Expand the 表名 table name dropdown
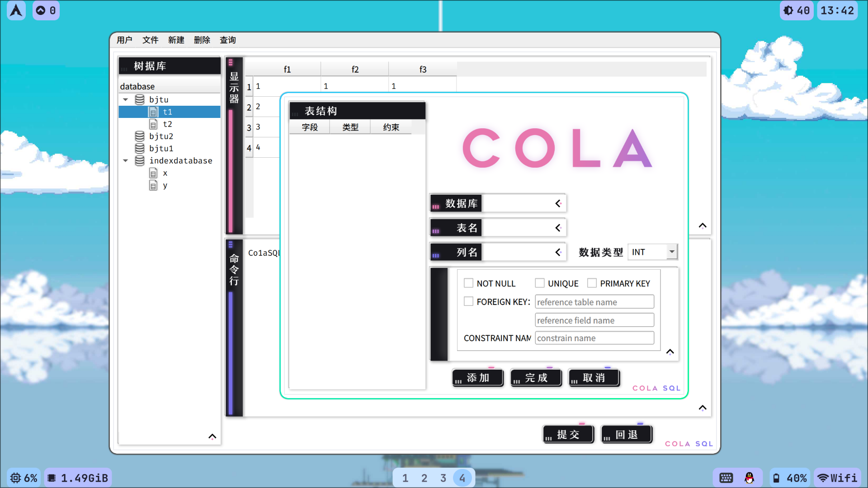The height and width of the screenshot is (488, 868). click(557, 227)
